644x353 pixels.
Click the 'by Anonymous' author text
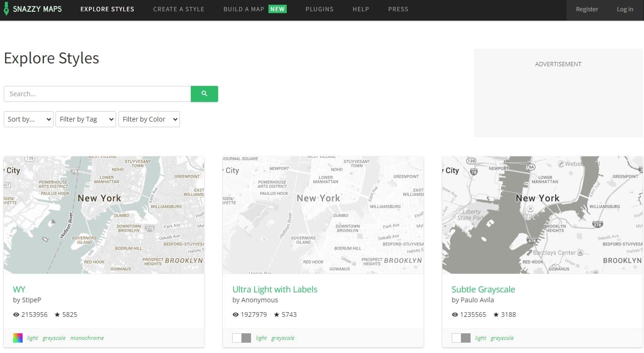[255, 300]
